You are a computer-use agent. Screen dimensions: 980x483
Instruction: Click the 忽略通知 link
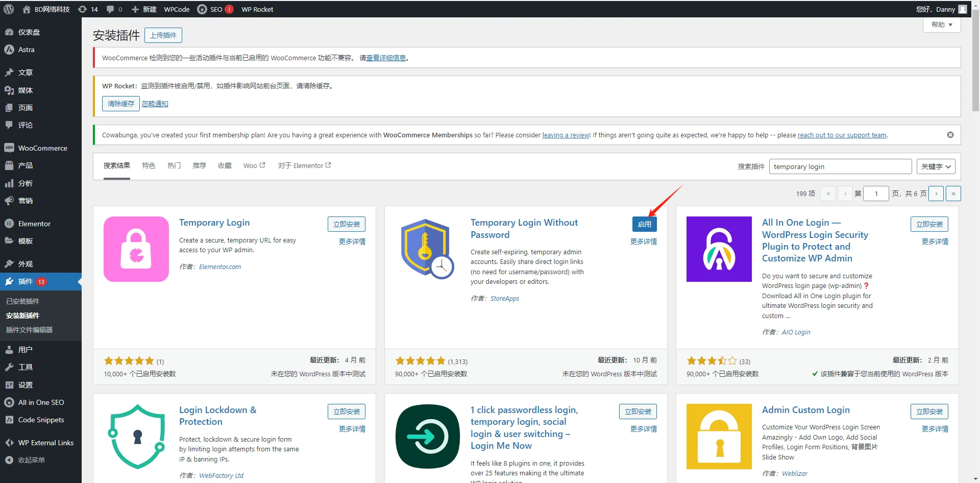pyautogui.click(x=155, y=104)
